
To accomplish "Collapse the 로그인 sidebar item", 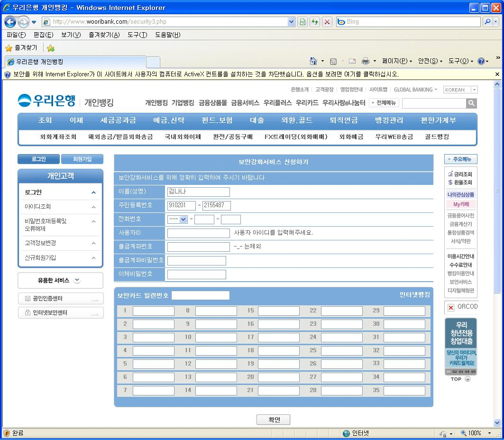I will [93, 192].
